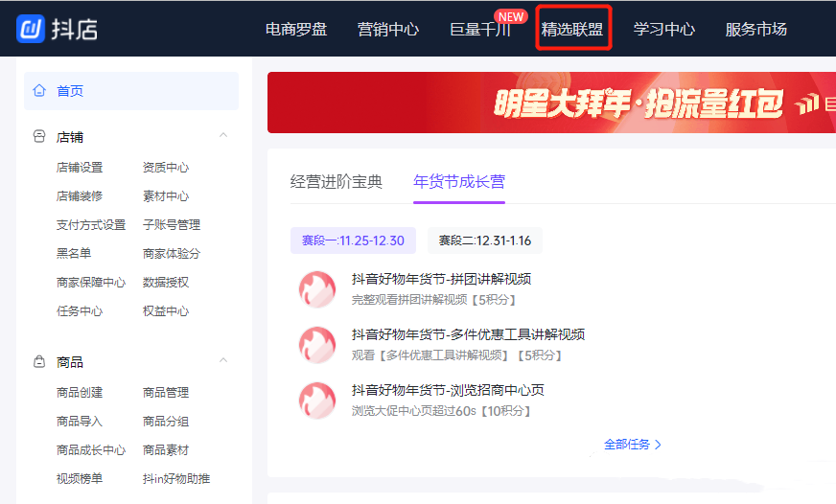Viewport: 836px width, 504px height.
Task: Open 视频榜单 in the sidebar
Action: pos(80,478)
